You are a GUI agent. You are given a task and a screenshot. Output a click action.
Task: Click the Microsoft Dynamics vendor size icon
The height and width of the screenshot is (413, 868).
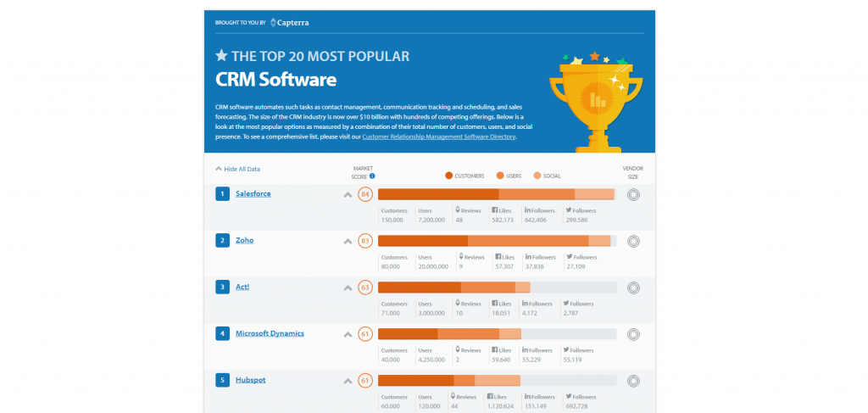click(x=633, y=334)
